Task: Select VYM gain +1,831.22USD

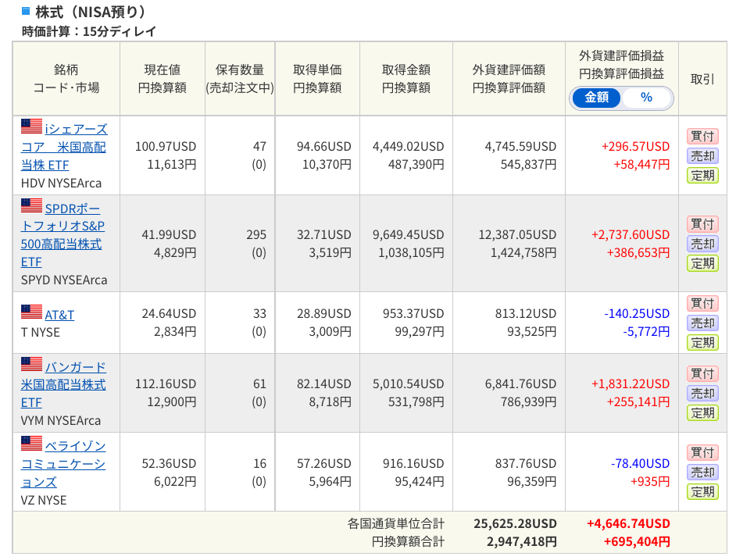Action: (x=631, y=384)
